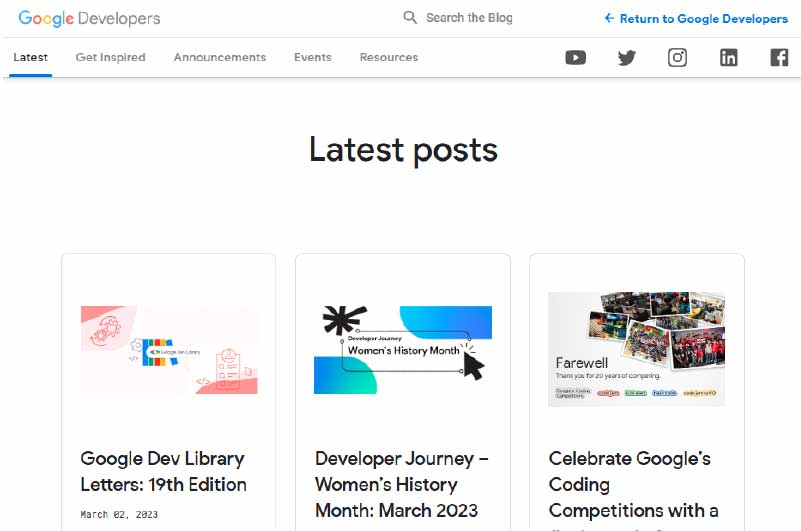Open the LinkedIn social icon

pyautogui.click(x=728, y=58)
